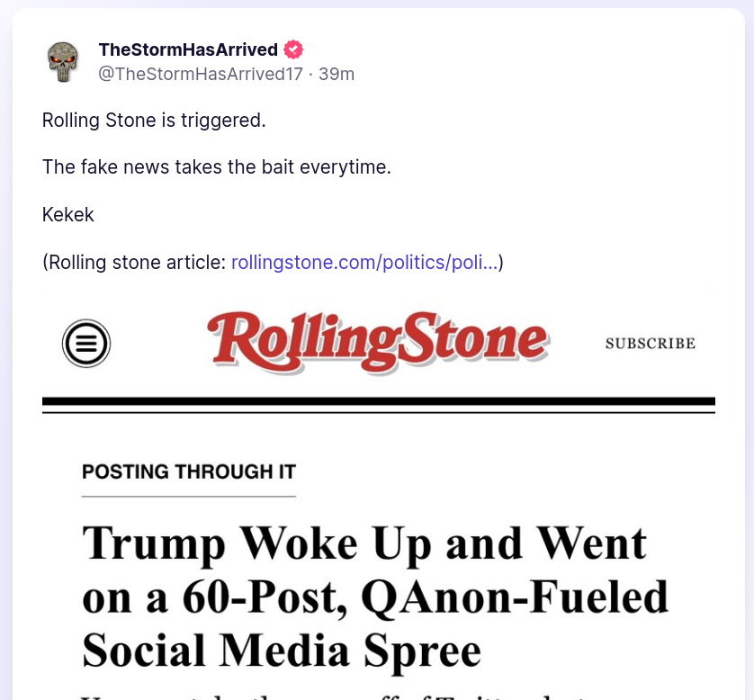Screen dimensions: 754x700
Task: Click 'The fake news takes the bait' sentence
Action: [216, 167]
